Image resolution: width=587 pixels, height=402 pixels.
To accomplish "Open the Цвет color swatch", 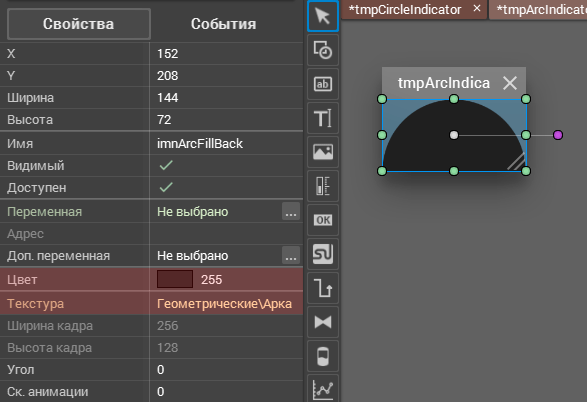I will (x=175, y=279).
